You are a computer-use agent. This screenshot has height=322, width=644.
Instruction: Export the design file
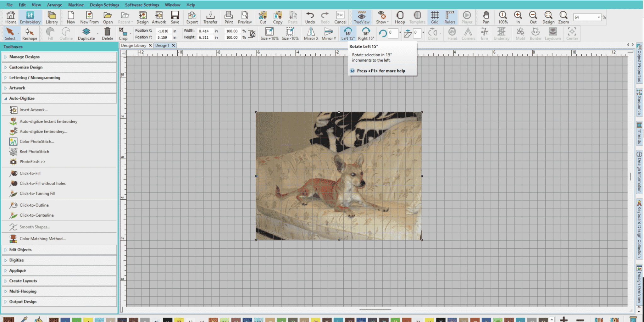click(x=192, y=17)
